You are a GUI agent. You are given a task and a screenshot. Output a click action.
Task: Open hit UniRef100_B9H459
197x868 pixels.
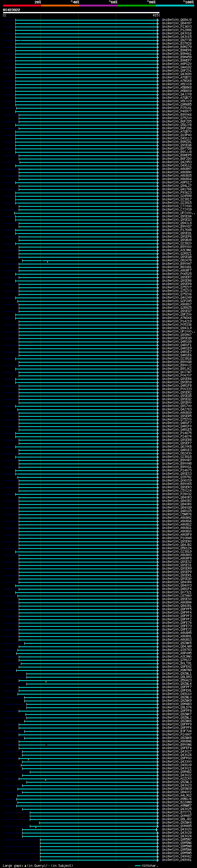(176, 57)
